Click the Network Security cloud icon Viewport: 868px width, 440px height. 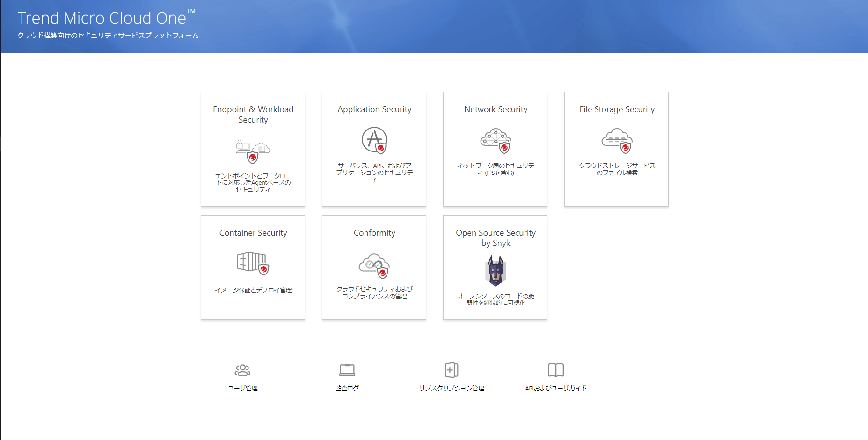coord(496,141)
